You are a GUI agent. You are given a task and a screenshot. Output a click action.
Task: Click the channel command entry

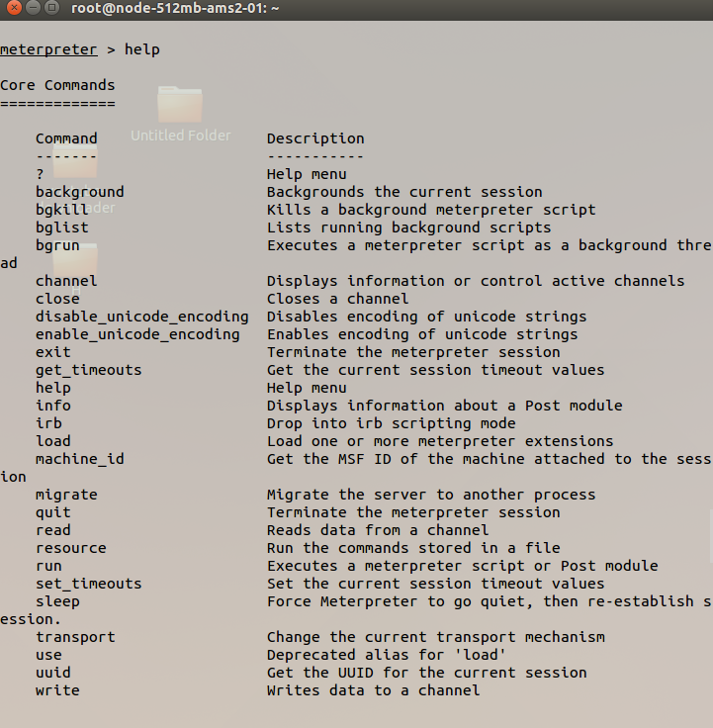point(66,281)
